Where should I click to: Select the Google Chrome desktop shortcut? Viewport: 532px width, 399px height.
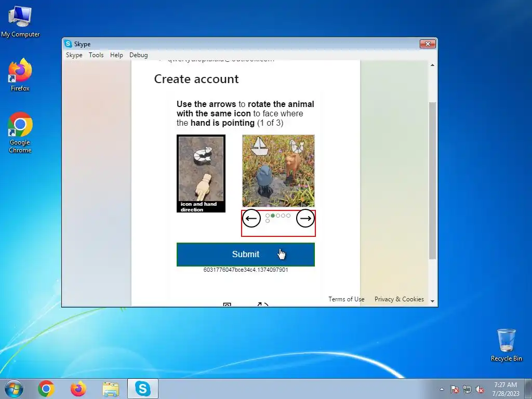pos(20,132)
